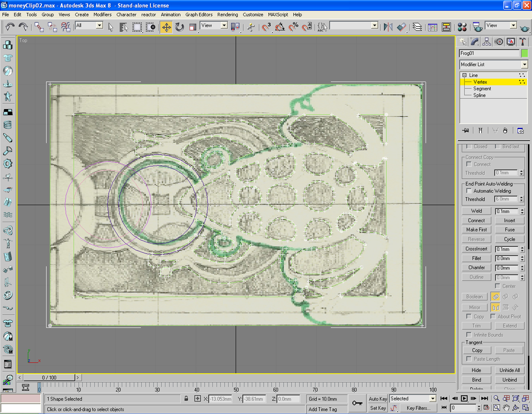This screenshot has height=414, width=532.
Task: Switch to the Hierarchy command panel tab
Action: point(487,42)
